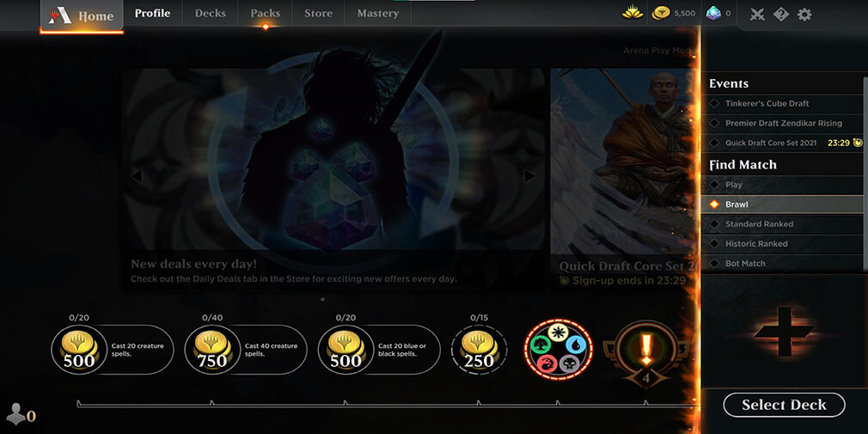Click the crossed swords icon
Viewport: 868px width, 434px height.
pyautogui.click(x=757, y=15)
